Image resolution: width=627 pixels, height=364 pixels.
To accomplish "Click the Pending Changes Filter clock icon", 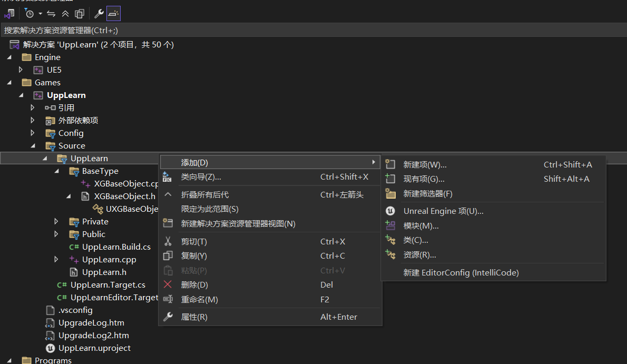I will coord(29,13).
